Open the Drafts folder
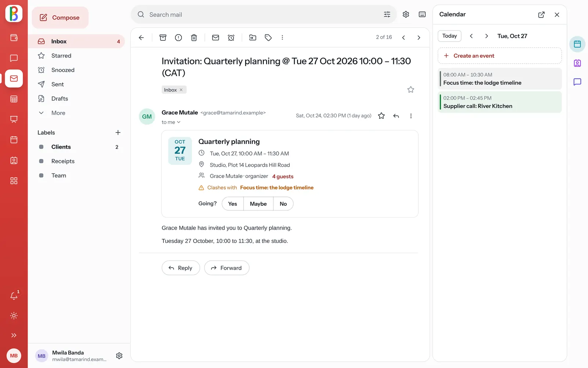Image resolution: width=588 pixels, height=368 pixels. click(x=77, y=99)
